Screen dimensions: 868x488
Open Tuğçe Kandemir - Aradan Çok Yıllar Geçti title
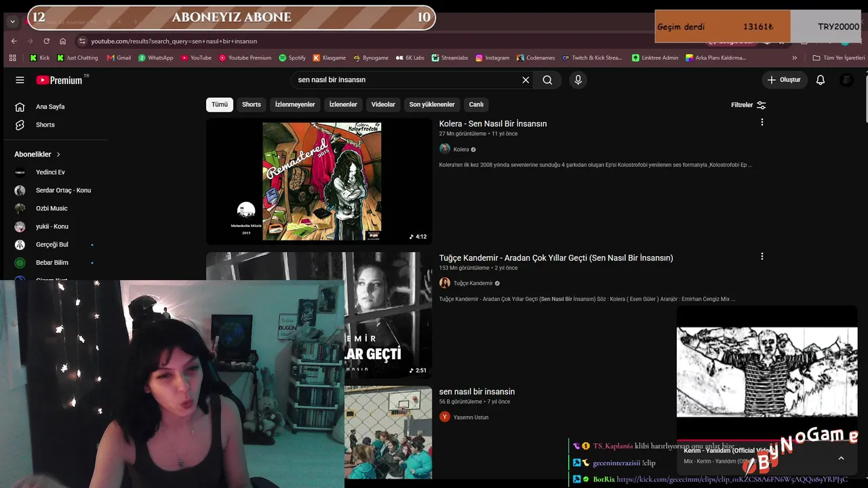pos(556,258)
